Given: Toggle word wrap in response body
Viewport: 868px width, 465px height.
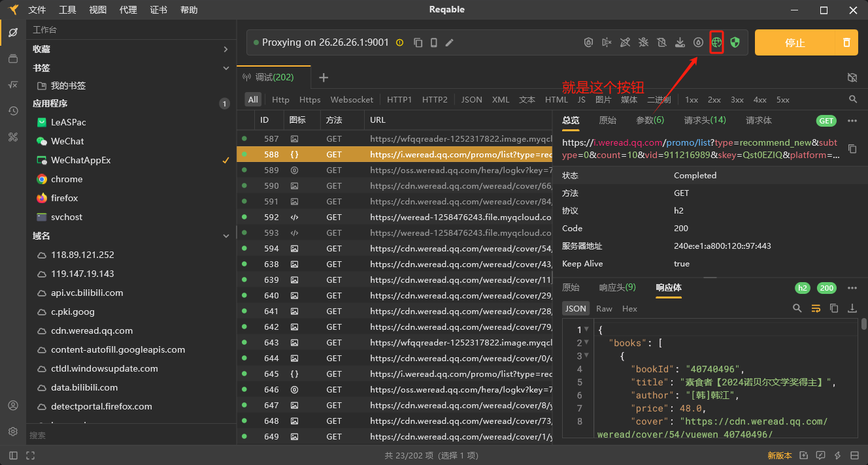Looking at the screenshot, I should point(816,308).
